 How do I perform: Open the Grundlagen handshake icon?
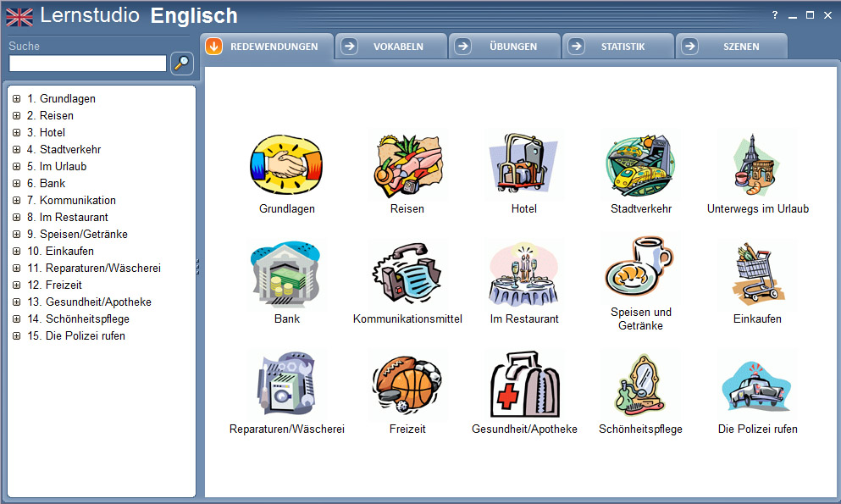tap(286, 164)
